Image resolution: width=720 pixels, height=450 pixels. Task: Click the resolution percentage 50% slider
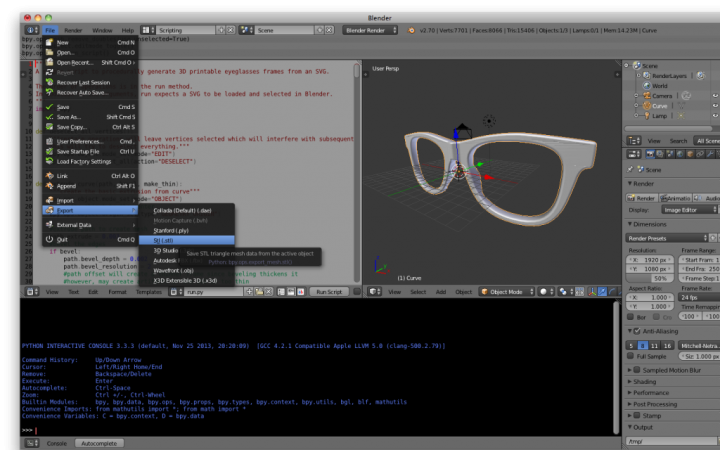click(x=650, y=278)
